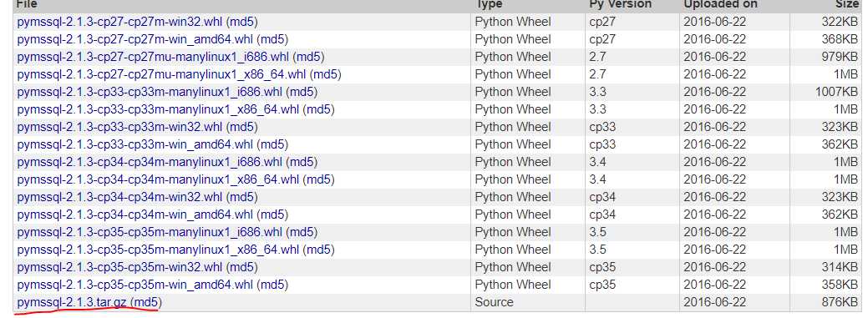Viewport: 868px width, 318px height.
Task: Select the cp27mu manylinux1_x86_64 wheel file
Action: pyautogui.click(x=161, y=74)
